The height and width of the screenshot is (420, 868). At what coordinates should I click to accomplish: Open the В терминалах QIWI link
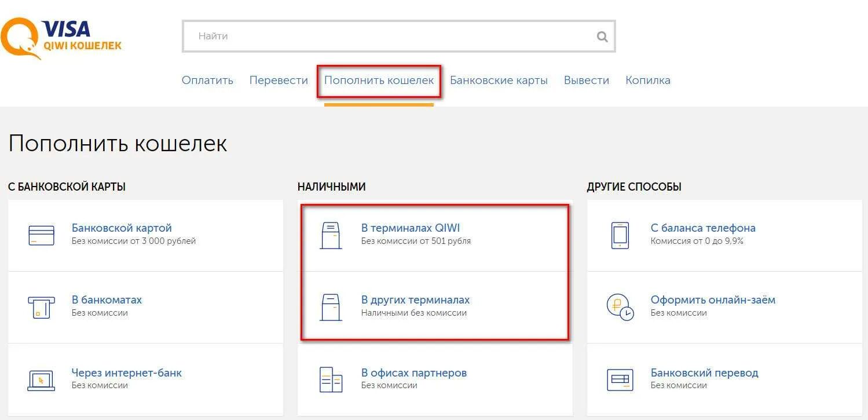tap(411, 228)
